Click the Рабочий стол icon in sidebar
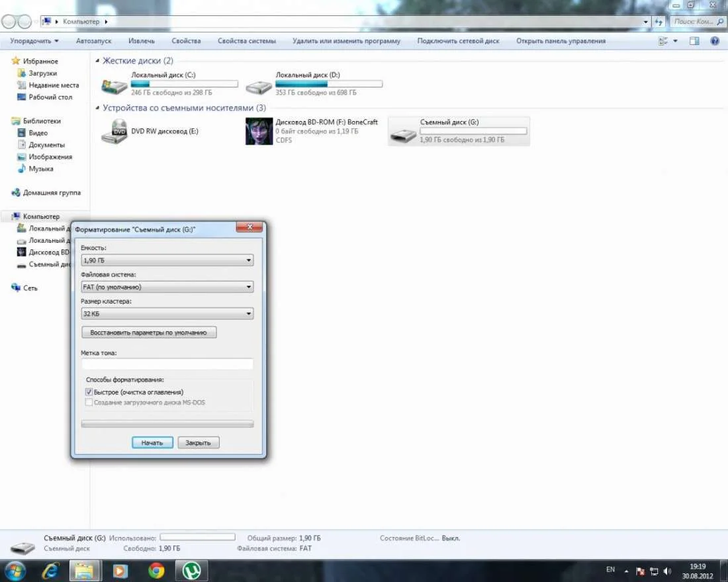Screen dimensions: 728x582 coord(21,97)
